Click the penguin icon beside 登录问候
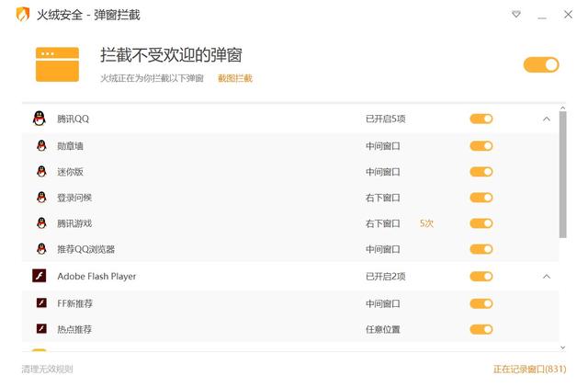Image resolution: width=588 pixels, height=387 pixels. [41, 198]
